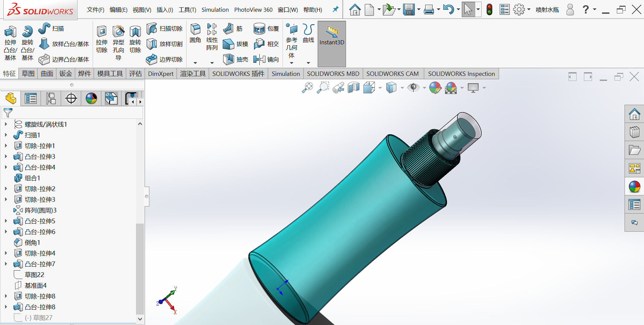This screenshot has height=325, width=644.
Task: Switch to the 曲面 tab
Action: (x=47, y=74)
